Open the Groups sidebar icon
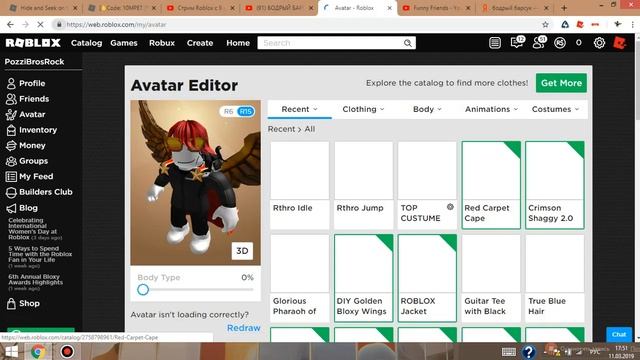This screenshot has height=360, width=640. 11,161
